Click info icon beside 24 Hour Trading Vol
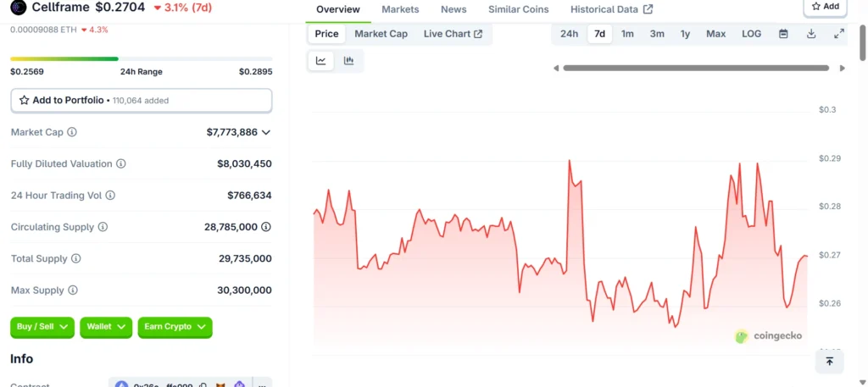The image size is (868, 387). (110, 195)
